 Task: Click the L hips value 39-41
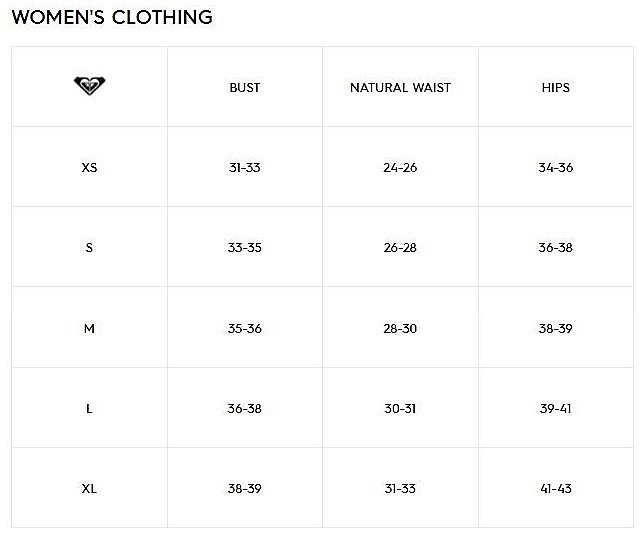coord(555,408)
